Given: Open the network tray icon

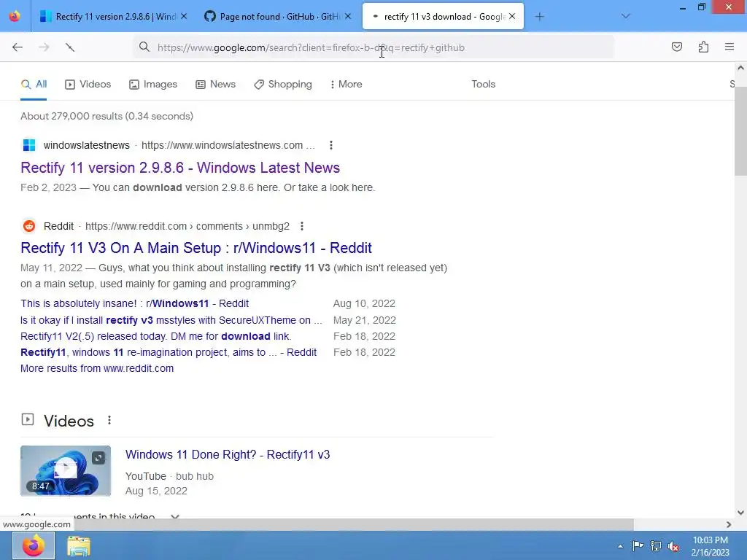Looking at the screenshot, I should coord(656,545).
